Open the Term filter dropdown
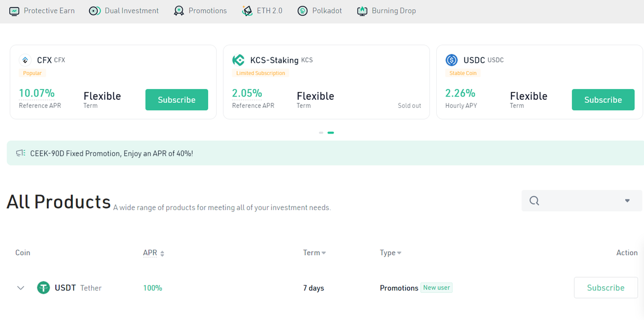Image resolution: width=644 pixels, height=320 pixels. click(x=314, y=253)
